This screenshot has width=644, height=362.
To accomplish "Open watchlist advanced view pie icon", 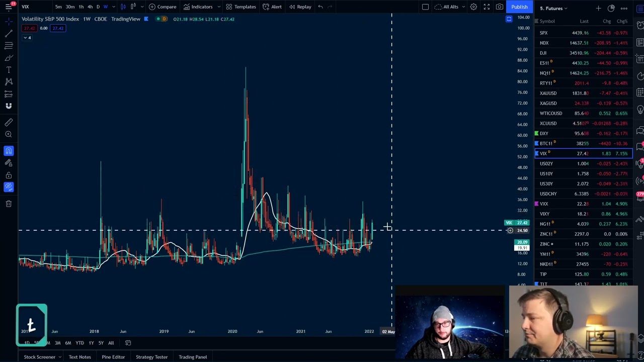I will coord(611,8).
